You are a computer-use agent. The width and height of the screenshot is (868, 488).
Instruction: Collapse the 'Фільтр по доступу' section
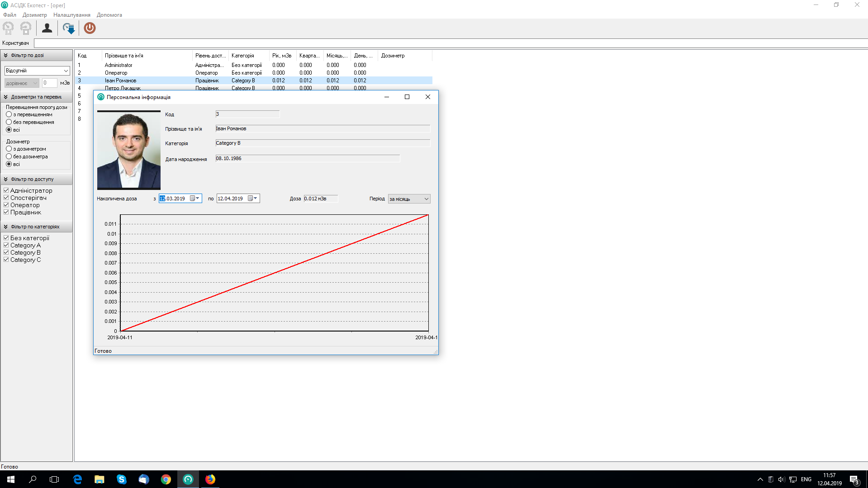6,180
